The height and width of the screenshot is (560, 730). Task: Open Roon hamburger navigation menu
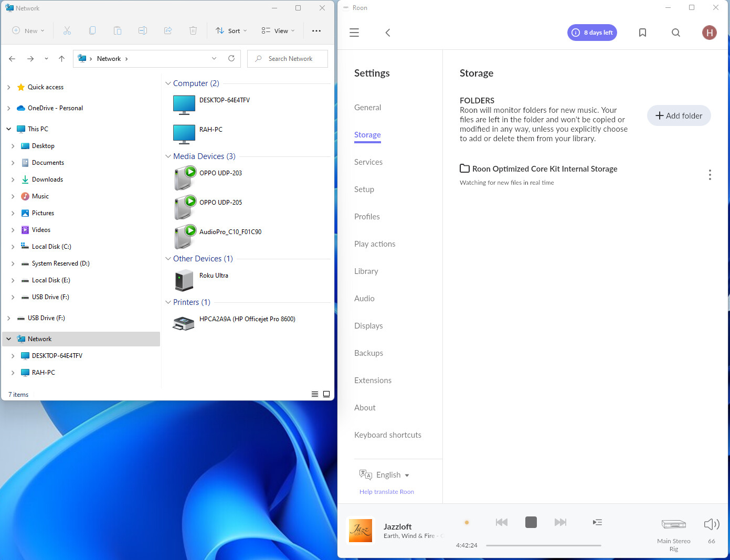[354, 33]
